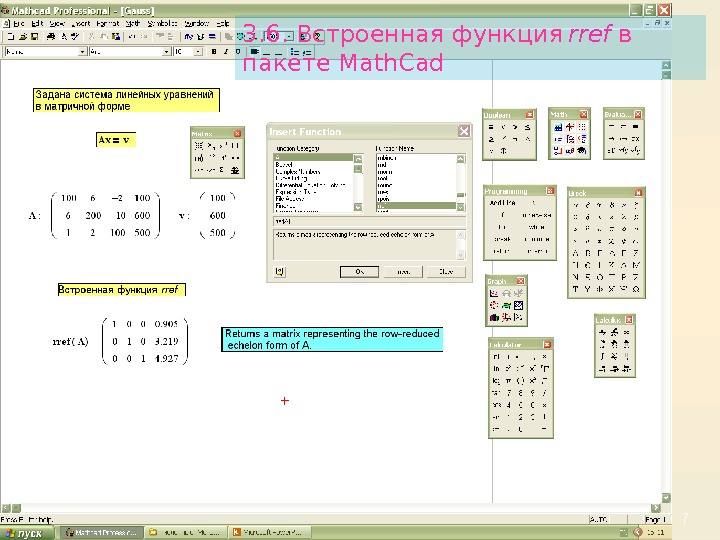Enable align left in format bar
720x540 pixels.
tap(255, 52)
